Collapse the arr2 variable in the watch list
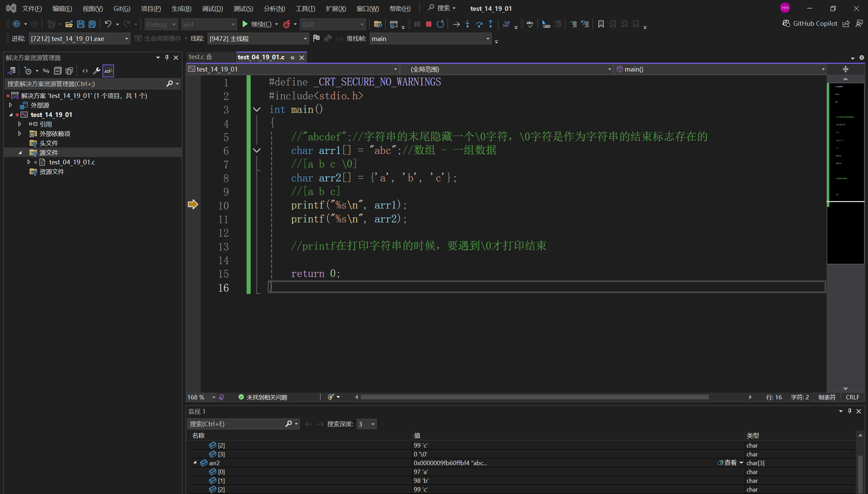Screen dimensions: 868x494 click(x=195, y=463)
